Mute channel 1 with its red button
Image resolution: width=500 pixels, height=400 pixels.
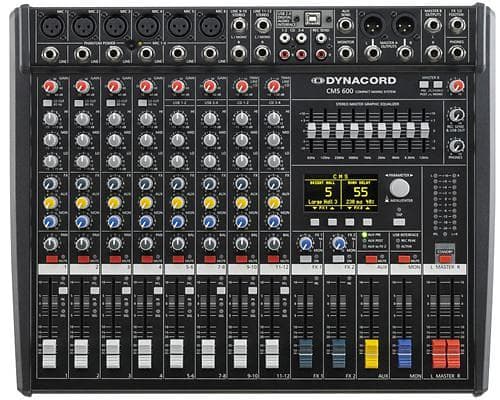(52, 259)
